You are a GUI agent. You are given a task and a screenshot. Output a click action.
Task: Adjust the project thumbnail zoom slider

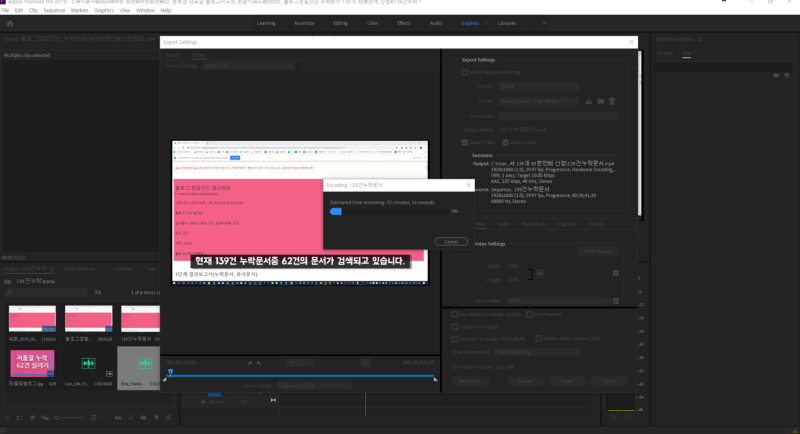pyautogui.click(x=69, y=418)
